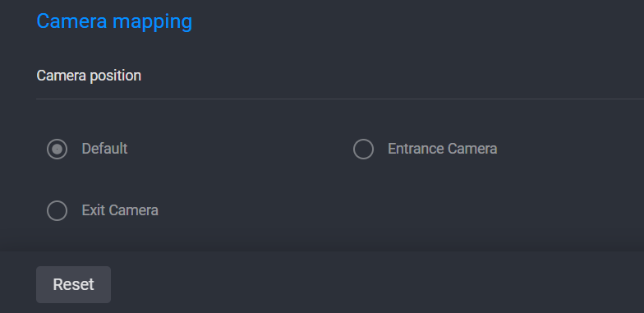Choose Entrance Camera as camera position
The height and width of the screenshot is (313, 644).
click(x=363, y=150)
